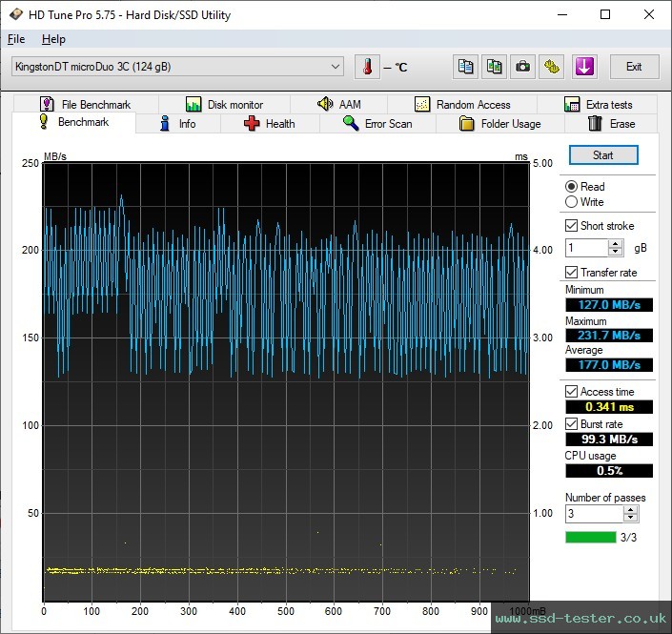Click the Maximum value 231.7 MB/s
Screen dimensions: 672x634
[x=609, y=336]
